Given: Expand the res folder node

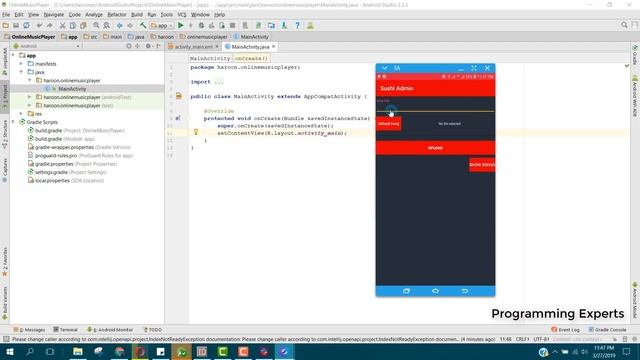Looking at the screenshot, I should 21,113.
